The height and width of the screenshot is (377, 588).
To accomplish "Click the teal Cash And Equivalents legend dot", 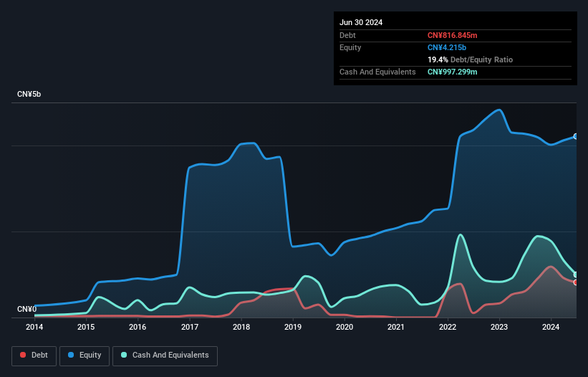I will (x=124, y=355).
